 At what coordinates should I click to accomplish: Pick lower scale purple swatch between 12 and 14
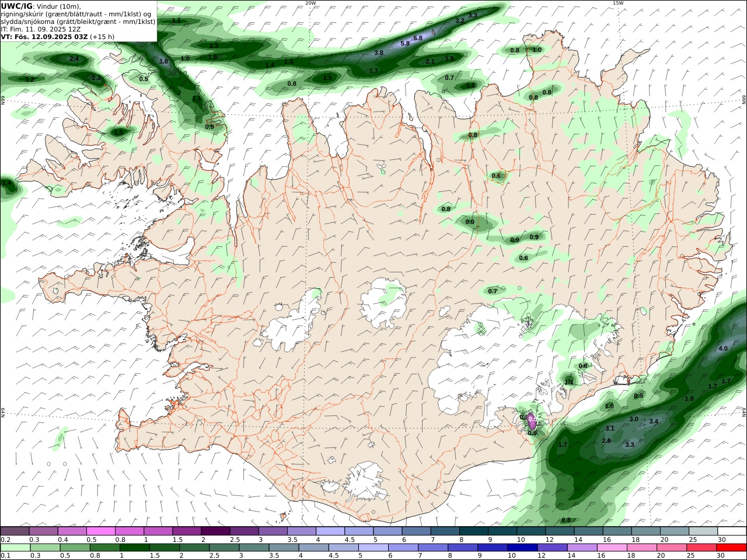(x=552, y=548)
